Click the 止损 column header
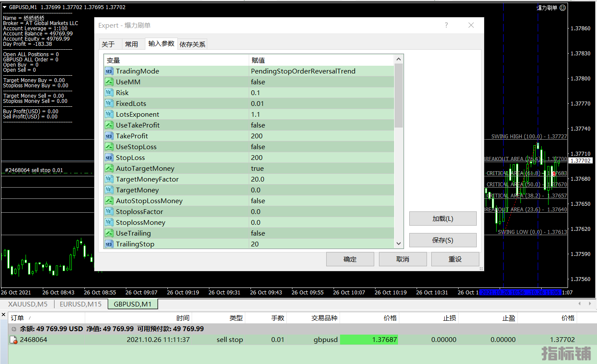 (429, 318)
